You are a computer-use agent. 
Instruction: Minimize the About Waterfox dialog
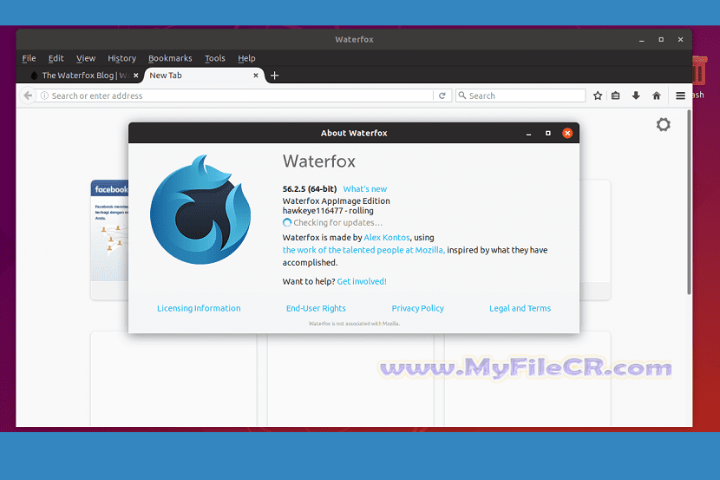529,134
